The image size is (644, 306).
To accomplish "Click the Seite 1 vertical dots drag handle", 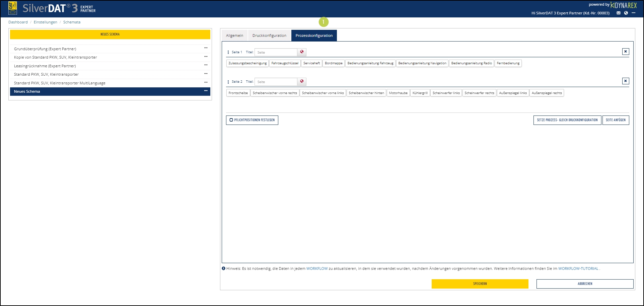I will point(228,52).
